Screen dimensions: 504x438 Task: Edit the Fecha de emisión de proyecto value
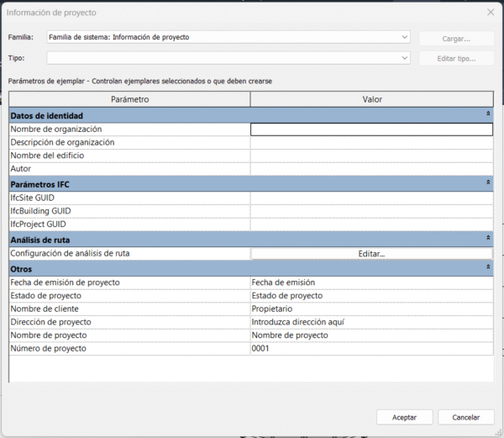pos(371,282)
